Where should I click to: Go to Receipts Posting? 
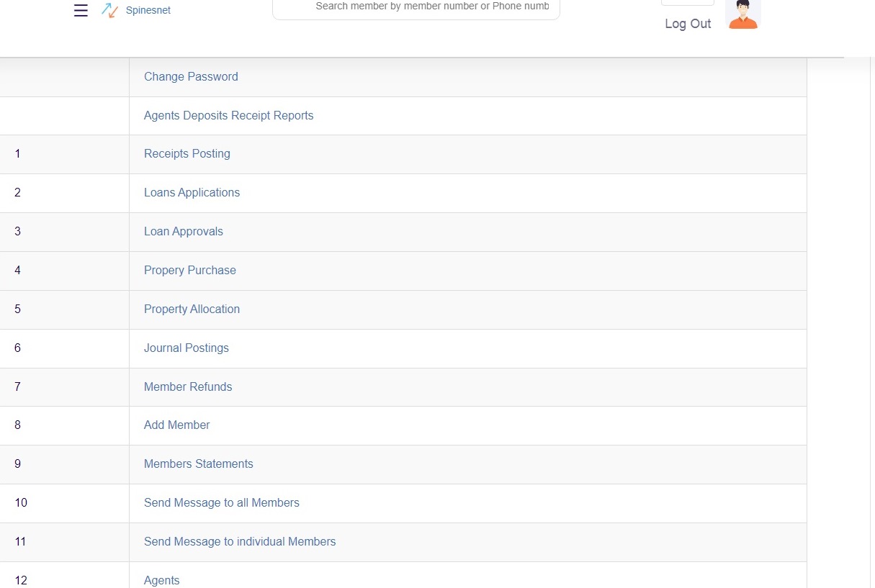click(187, 154)
